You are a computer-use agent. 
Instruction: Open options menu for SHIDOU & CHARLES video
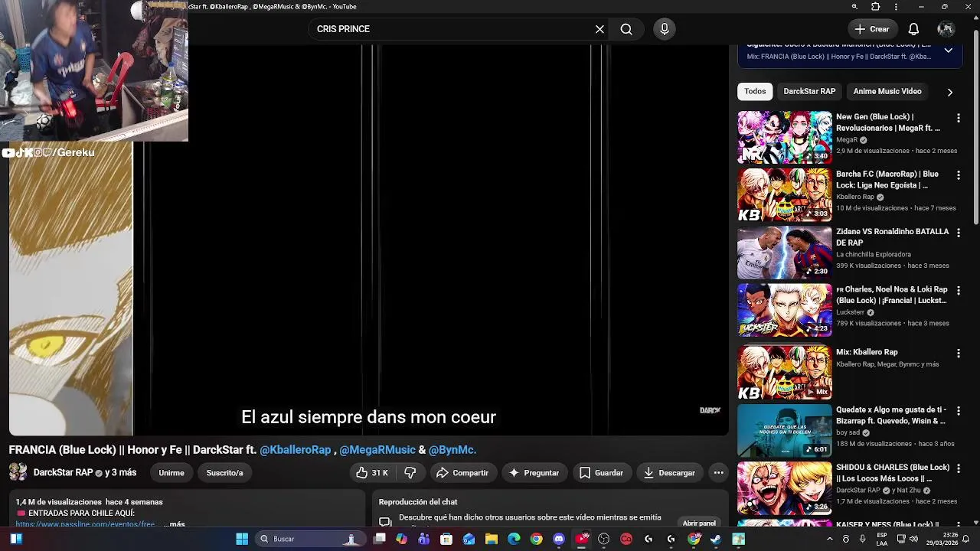(958, 468)
